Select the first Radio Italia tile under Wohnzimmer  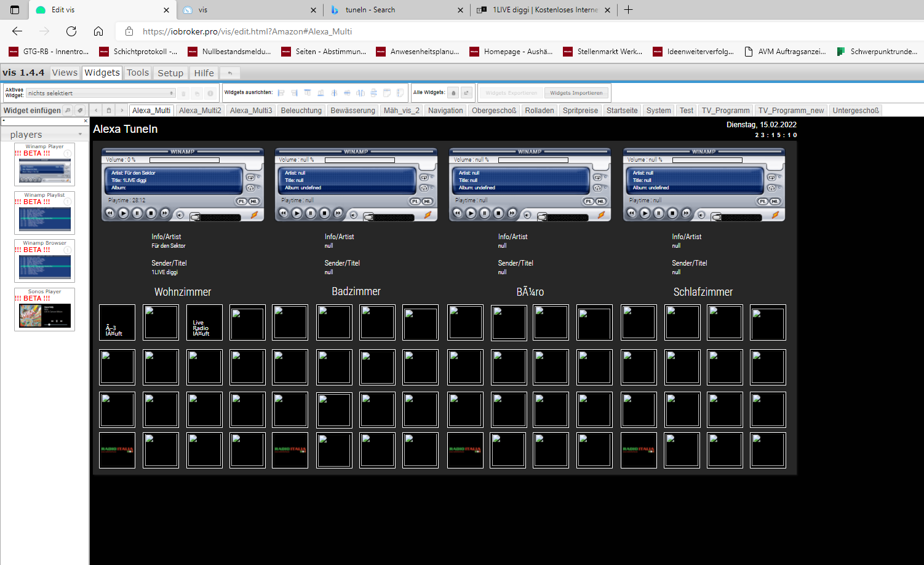click(117, 450)
